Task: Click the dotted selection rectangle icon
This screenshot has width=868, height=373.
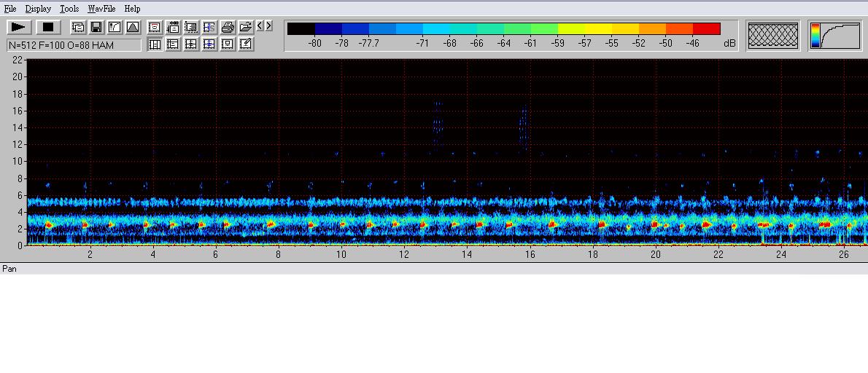Action: point(191,27)
